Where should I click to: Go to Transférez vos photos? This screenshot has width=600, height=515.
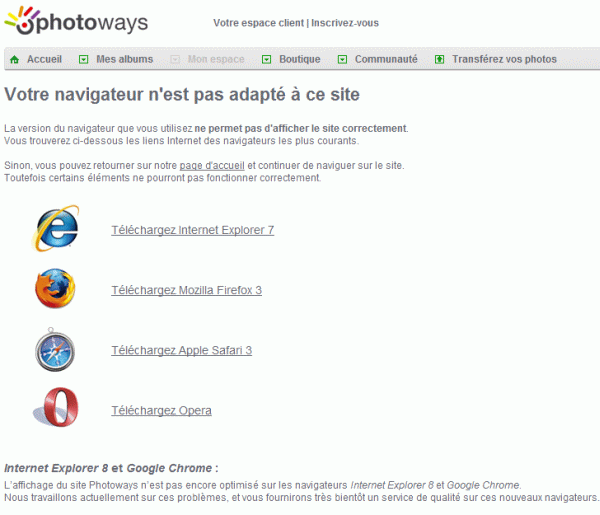pos(504,59)
